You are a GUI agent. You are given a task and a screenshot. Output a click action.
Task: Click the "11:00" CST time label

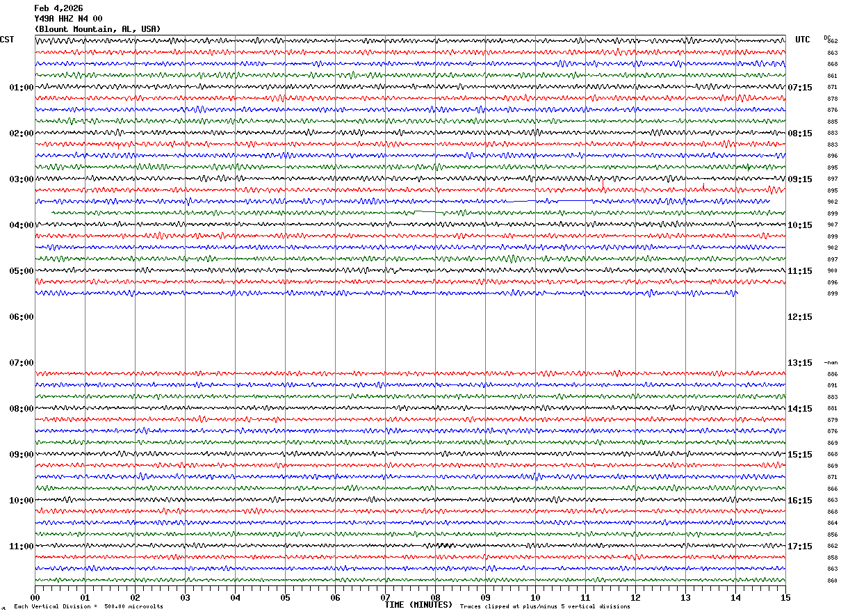pyautogui.click(x=22, y=546)
